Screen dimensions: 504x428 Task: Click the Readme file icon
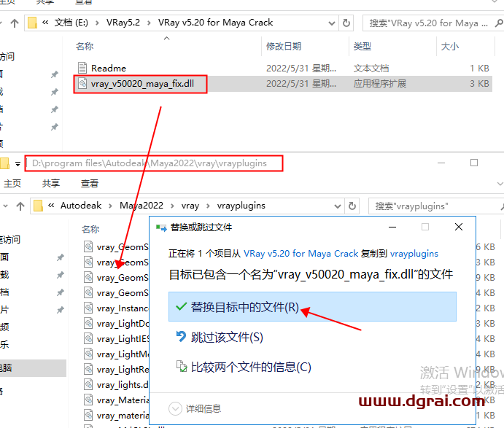tap(82, 68)
